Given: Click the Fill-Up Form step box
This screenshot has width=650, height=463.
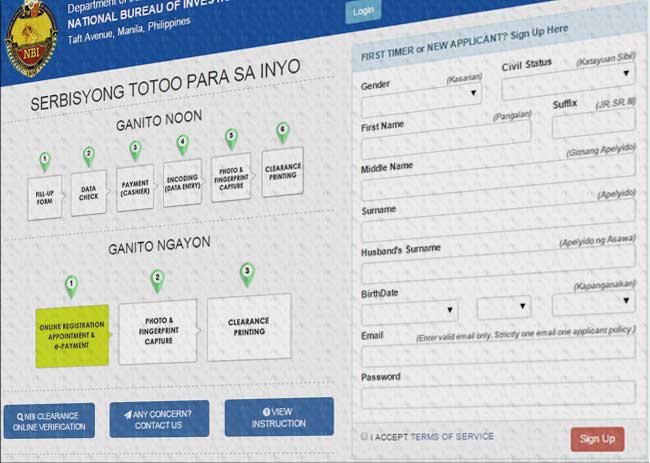Looking at the screenshot, I should point(45,198).
